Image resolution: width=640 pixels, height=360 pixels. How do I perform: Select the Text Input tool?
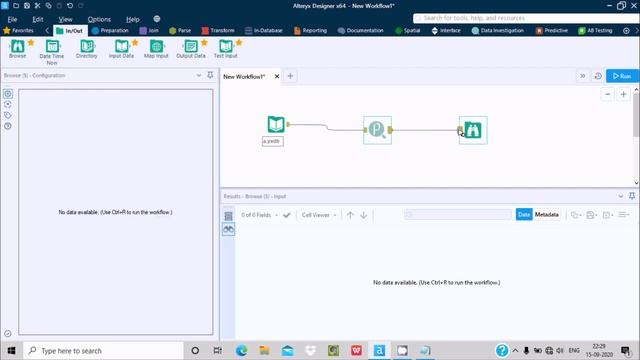click(225, 49)
